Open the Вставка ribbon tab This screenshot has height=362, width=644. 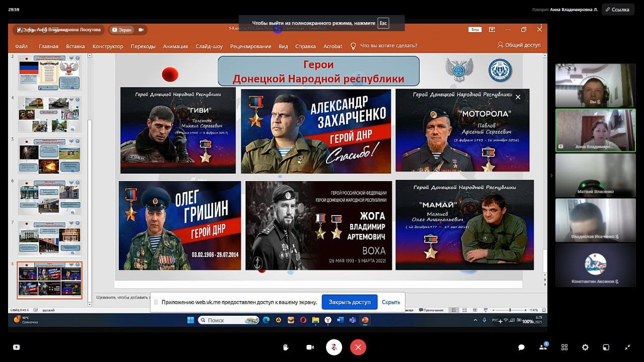coord(75,46)
